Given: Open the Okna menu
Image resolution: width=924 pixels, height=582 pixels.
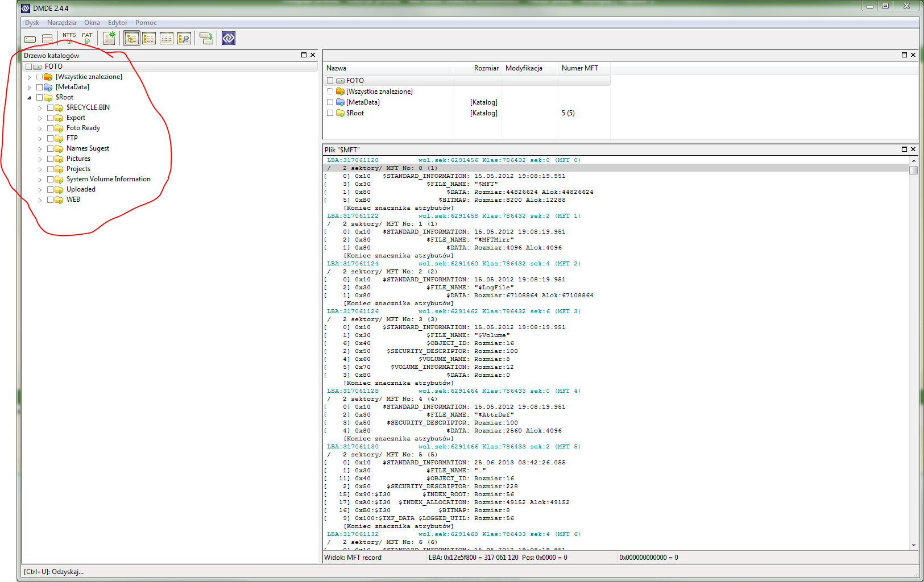Looking at the screenshot, I should [x=92, y=23].
